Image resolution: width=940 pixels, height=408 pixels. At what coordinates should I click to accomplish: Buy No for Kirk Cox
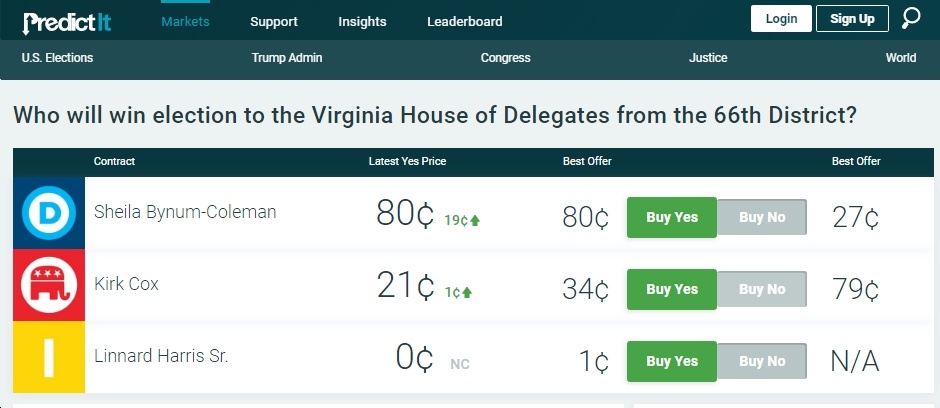point(762,289)
